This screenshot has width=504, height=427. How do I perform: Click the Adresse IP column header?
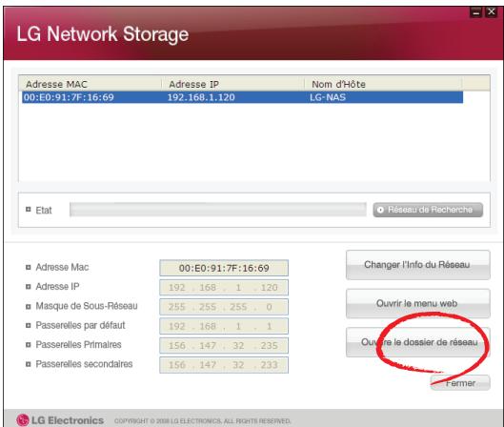pos(232,84)
